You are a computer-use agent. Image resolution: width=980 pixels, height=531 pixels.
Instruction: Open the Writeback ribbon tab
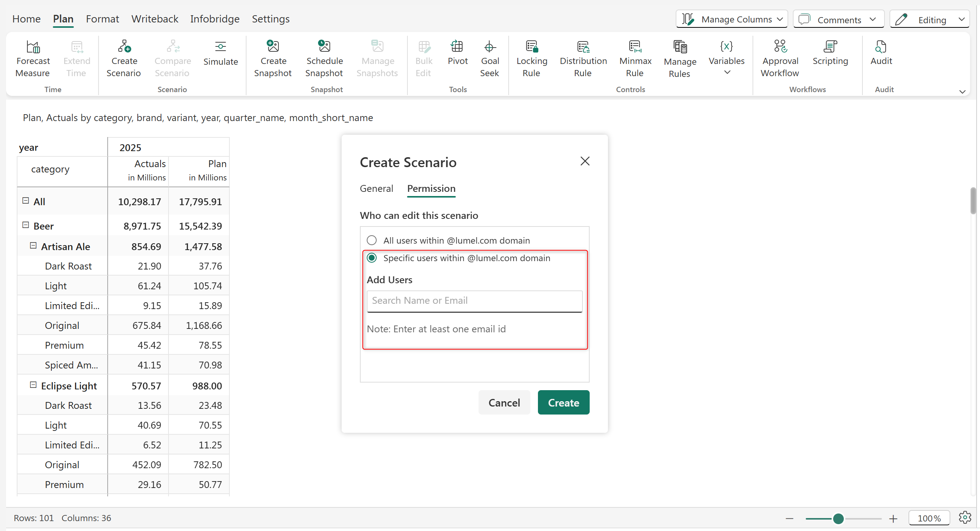tap(154, 19)
